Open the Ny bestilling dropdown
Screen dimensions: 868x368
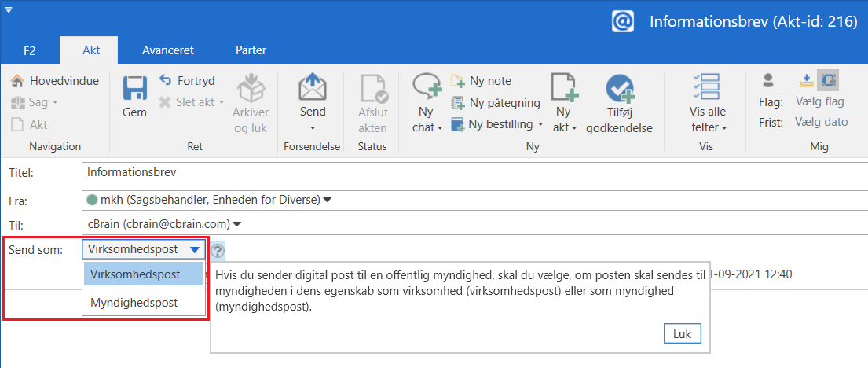click(x=540, y=124)
